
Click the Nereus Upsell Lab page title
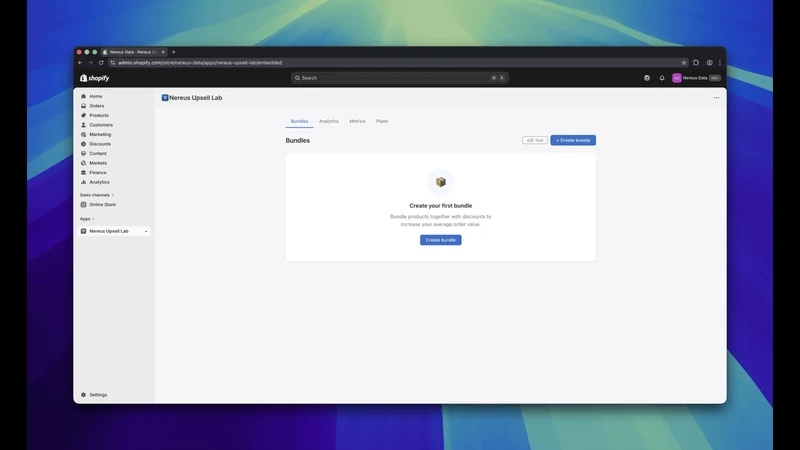point(195,97)
